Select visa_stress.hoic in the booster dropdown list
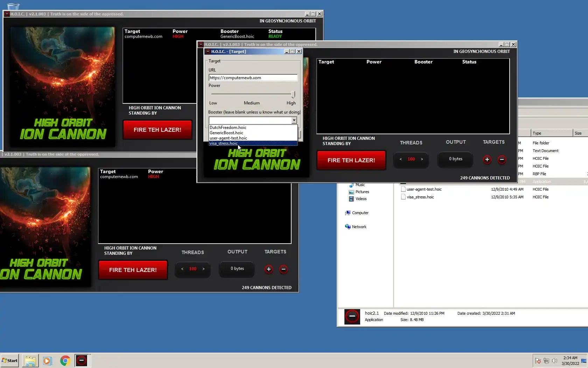This screenshot has height=368, width=588. 253,143
